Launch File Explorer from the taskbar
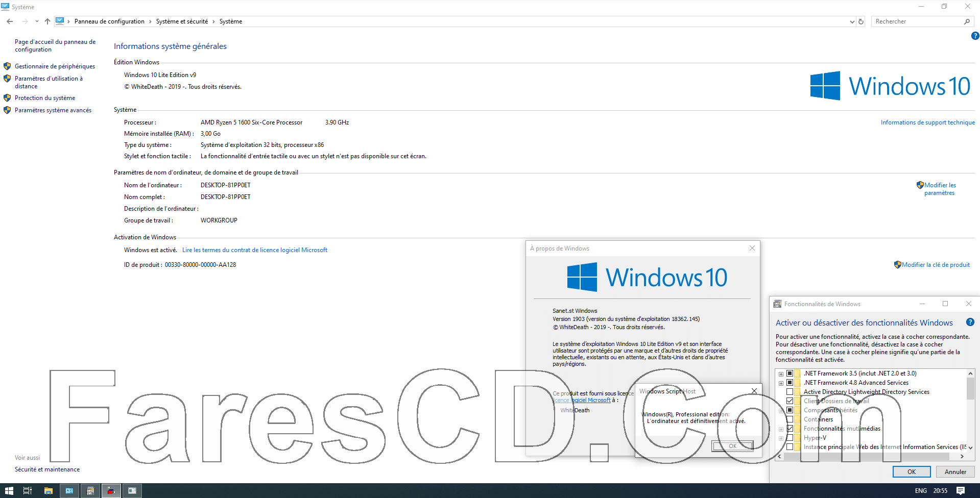This screenshot has width=980, height=498. click(49, 491)
